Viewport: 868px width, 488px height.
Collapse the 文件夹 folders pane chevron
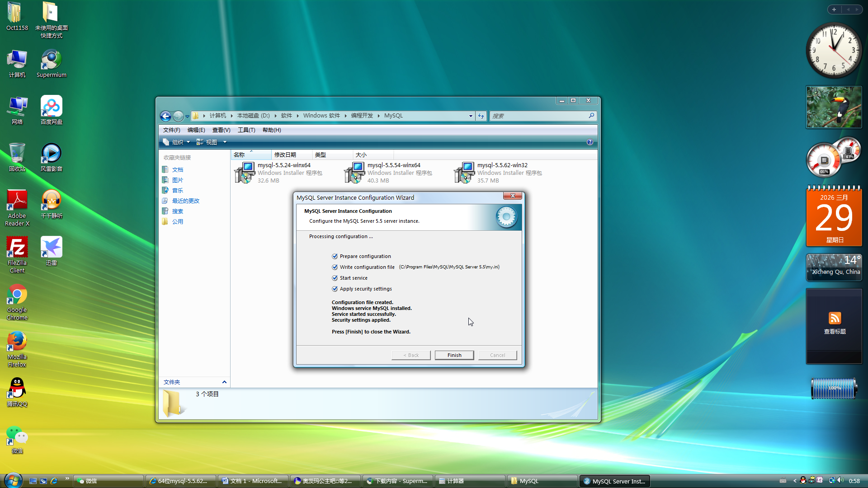click(x=224, y=382)
